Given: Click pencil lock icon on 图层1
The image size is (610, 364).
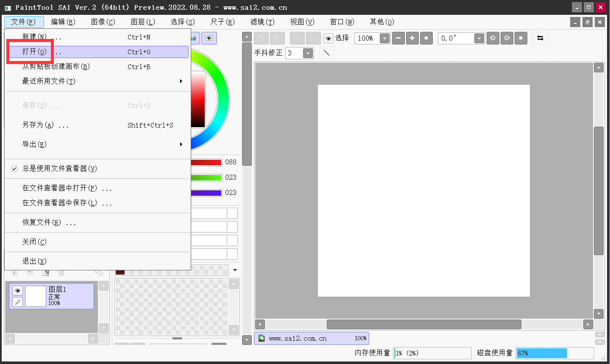Looking at the screenshot, I should [x=17, y=302].
